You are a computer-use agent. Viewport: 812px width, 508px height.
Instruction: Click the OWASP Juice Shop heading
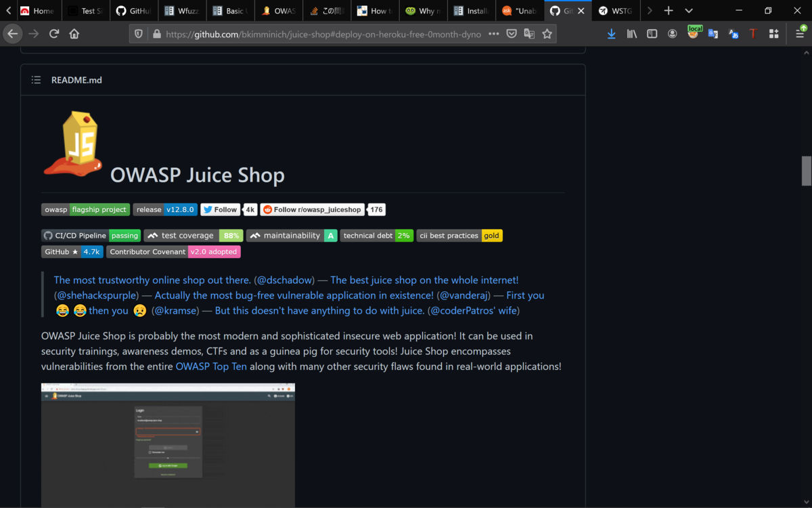click(x=198, y=175)
